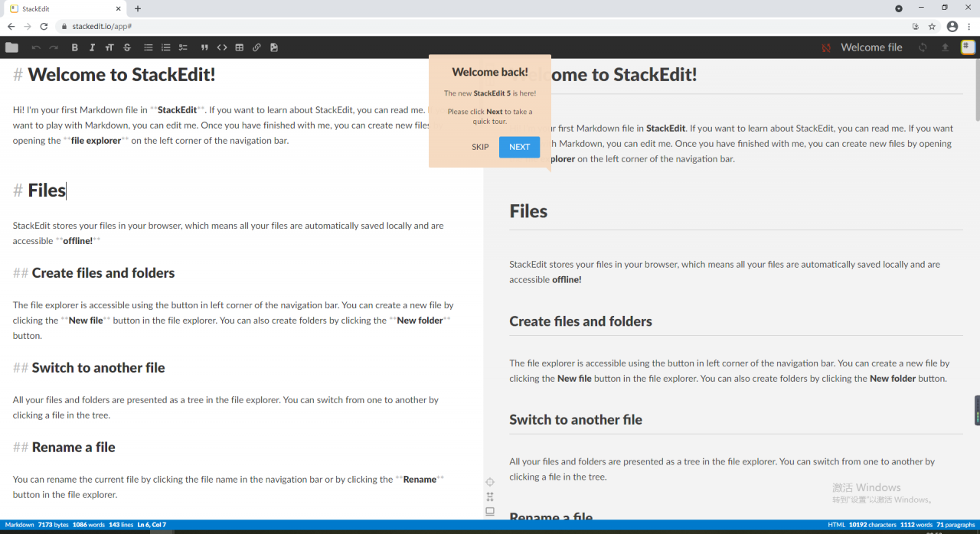Click the red sync-disabled icon
Screen dimensions: 980x534
(x=826, y=47)
